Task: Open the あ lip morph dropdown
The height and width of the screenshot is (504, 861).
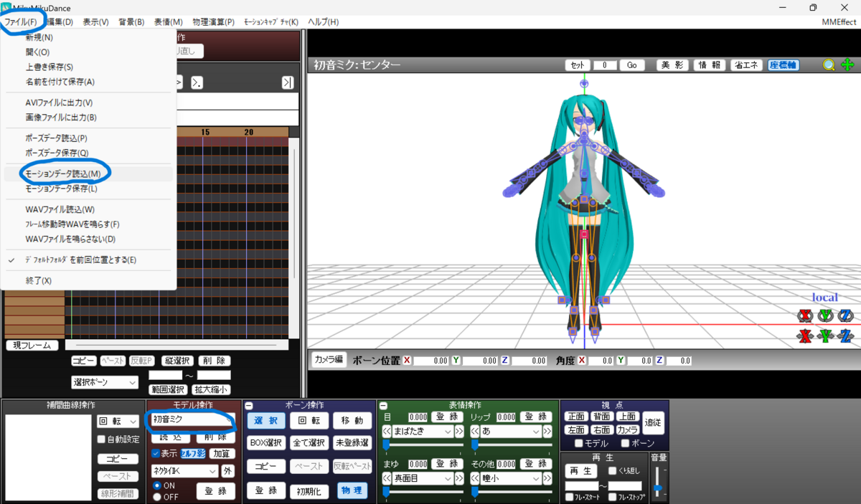Action: point(512,432)
